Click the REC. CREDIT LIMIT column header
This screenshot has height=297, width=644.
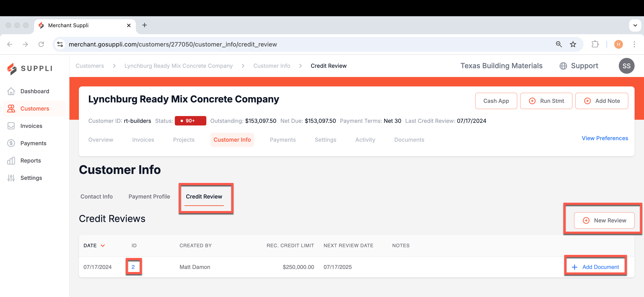click(x=290, y=245)
